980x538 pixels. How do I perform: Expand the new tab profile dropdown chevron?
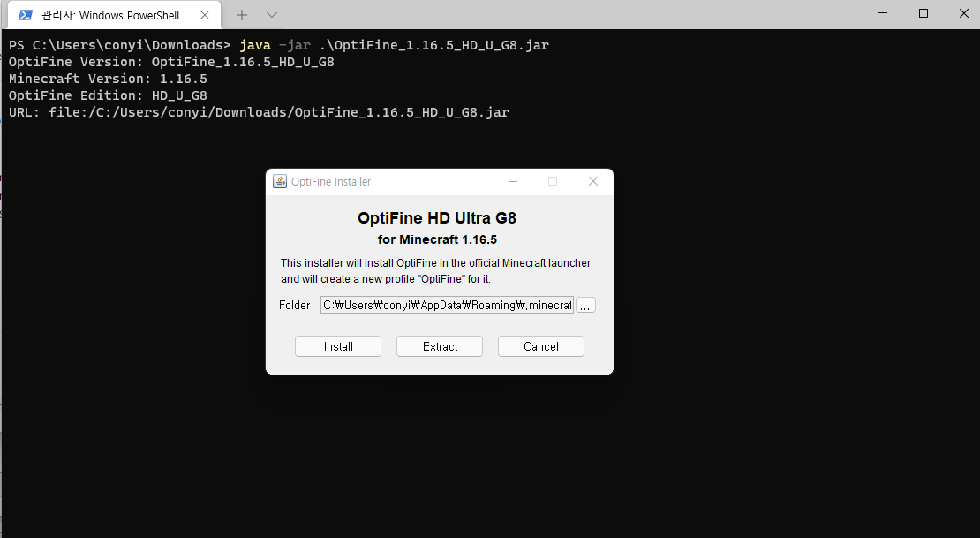coord(271,15)
